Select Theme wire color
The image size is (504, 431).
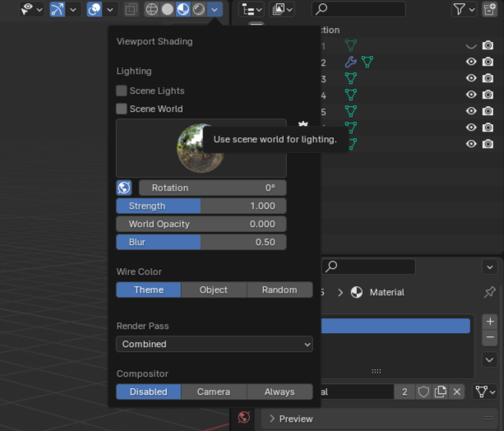[x=149, y=290]
